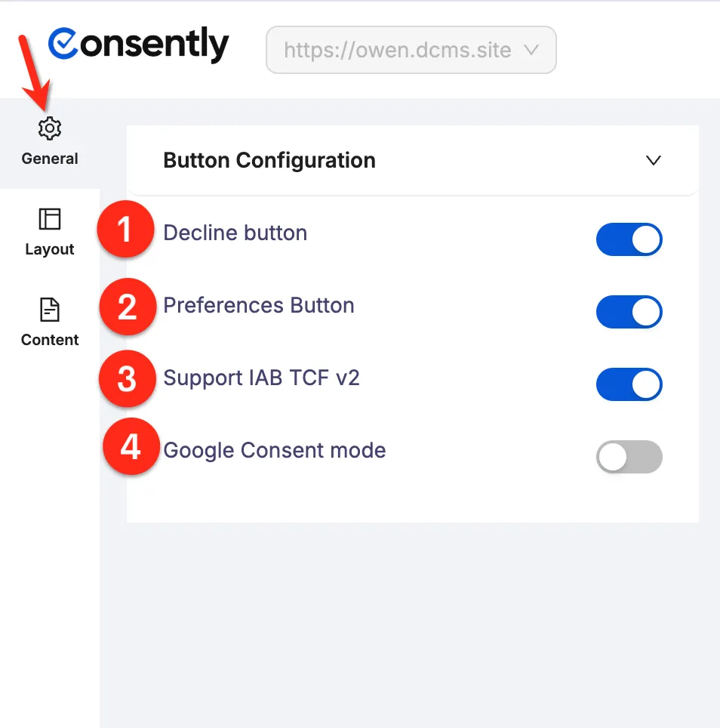The height and width of the screenshot is (728, 720).
Task: Open the site URL dropdown
Action: pyautogui.click(x=411, y=51)
